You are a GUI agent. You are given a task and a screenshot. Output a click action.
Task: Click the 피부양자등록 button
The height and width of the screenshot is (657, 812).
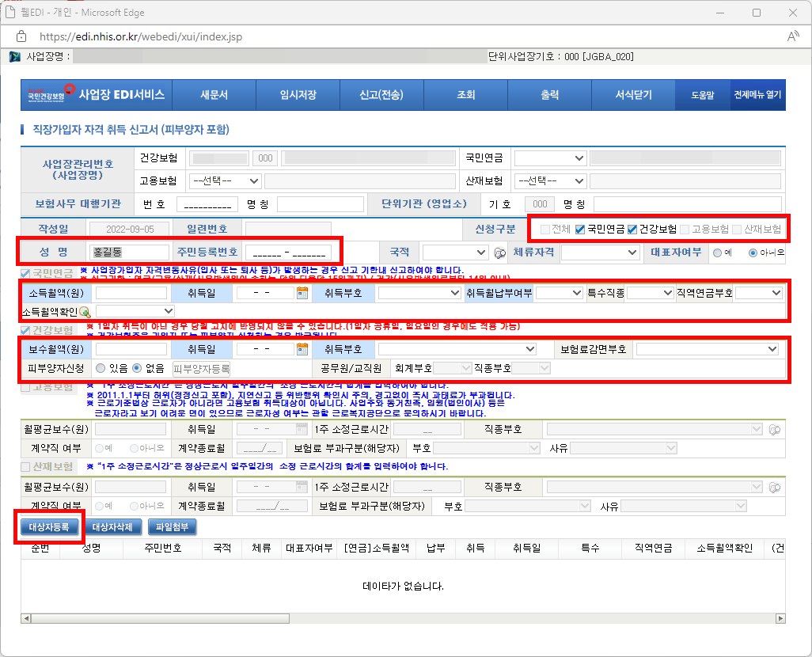coord(202,368)
